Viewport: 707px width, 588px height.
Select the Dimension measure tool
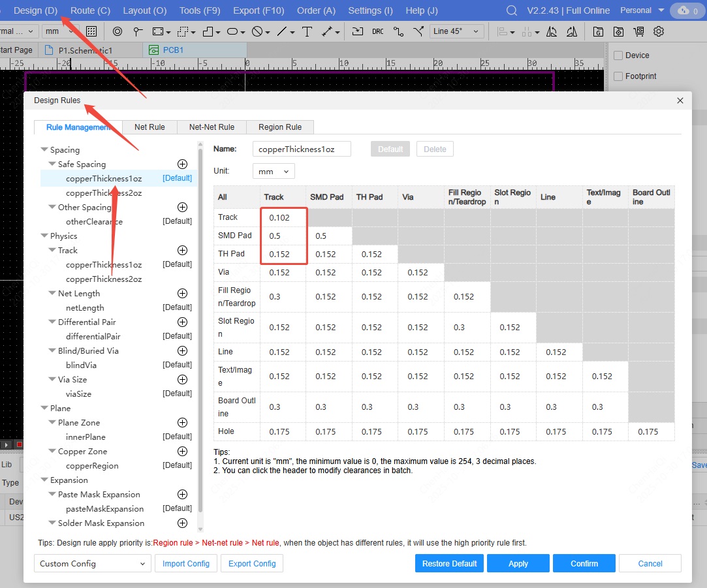tap(328, 31)
